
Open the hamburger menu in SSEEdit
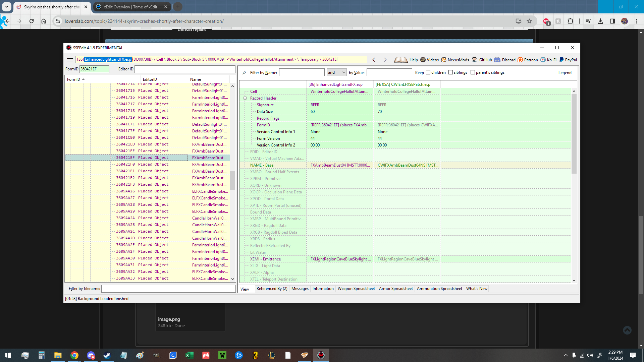[x=70, y=60]
